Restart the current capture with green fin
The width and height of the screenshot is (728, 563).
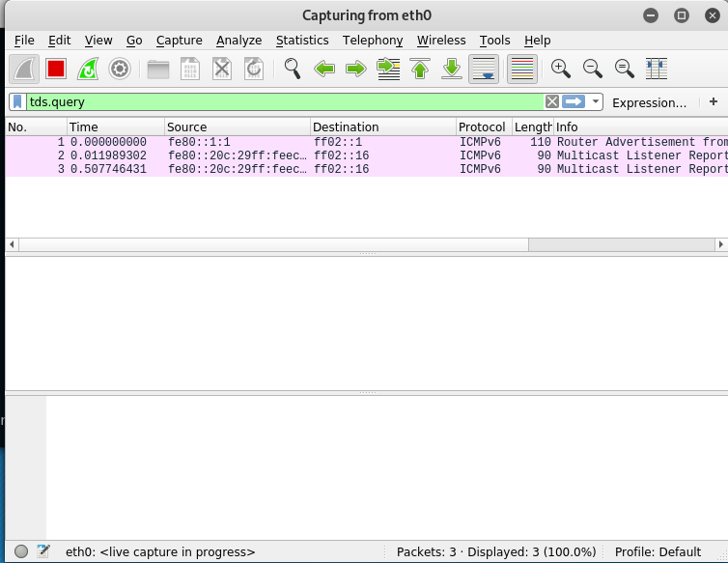pyautogui.click(x=88, y=70)
